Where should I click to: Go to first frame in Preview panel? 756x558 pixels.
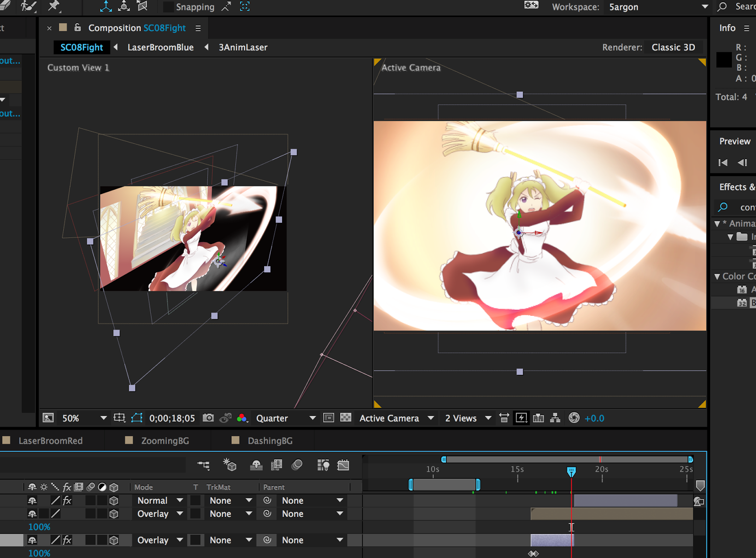(723, 162)
